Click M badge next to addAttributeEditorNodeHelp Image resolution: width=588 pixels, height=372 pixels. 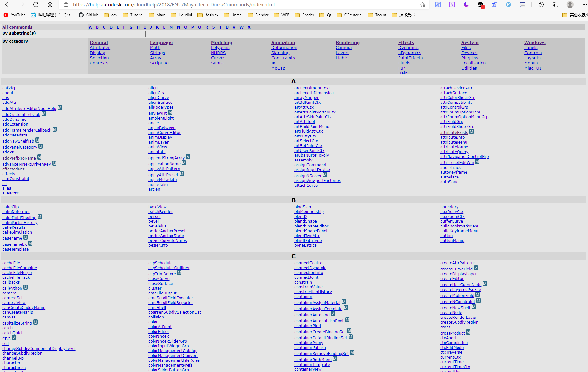click(60, 108)
